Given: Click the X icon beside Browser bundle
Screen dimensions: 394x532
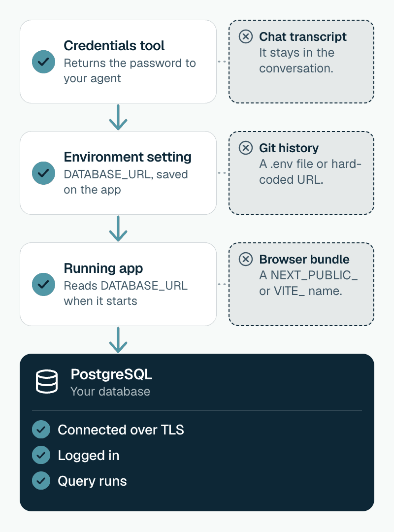Looking at the screenshot, I should pyautogui.click(x=246, y=259).
